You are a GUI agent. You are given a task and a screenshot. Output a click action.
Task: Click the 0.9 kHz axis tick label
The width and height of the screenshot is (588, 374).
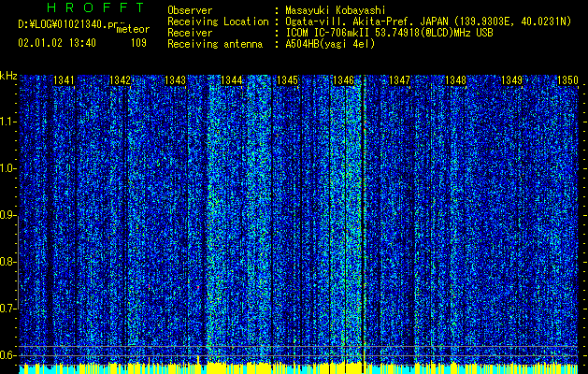click(x=7, y=215)
